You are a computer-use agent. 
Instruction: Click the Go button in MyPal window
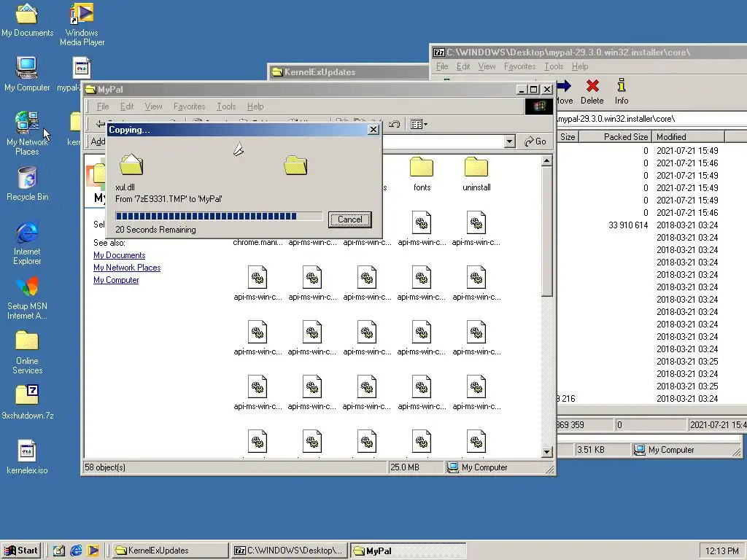(535, 141)
